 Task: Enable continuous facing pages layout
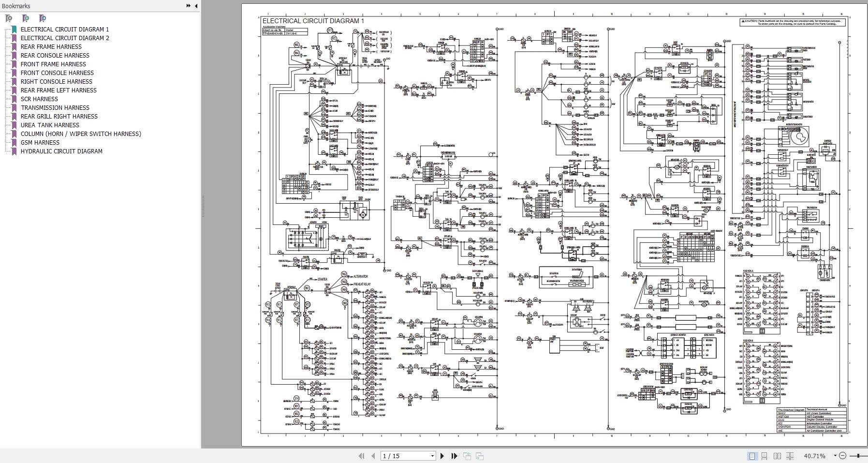point(790,456)
